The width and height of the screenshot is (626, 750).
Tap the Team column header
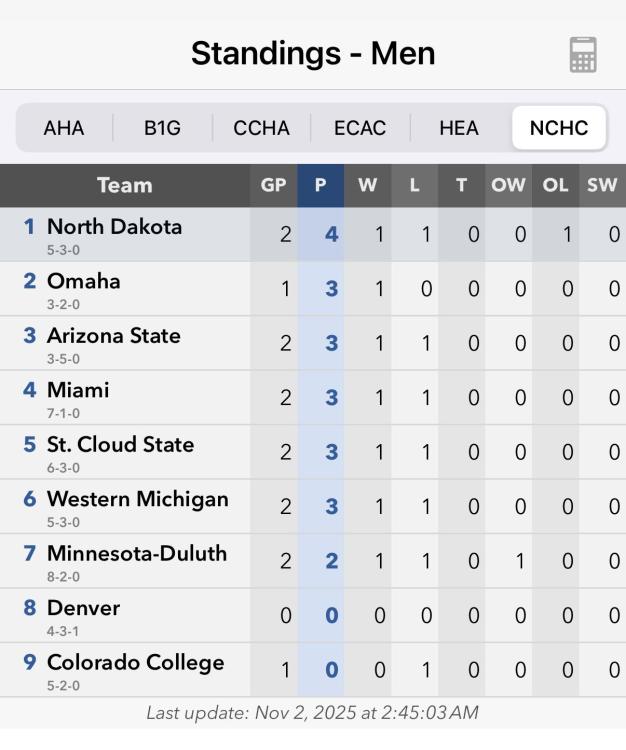[125, 185]
